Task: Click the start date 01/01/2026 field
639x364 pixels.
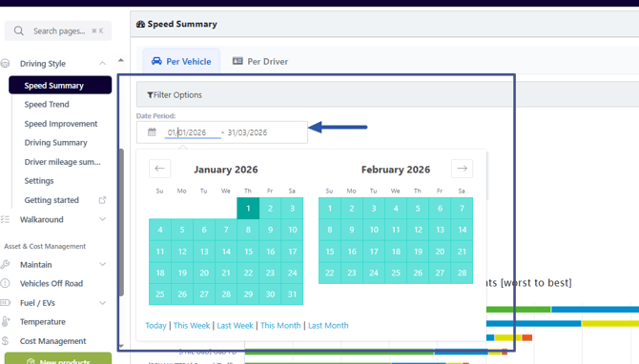Action: (193, 132)
